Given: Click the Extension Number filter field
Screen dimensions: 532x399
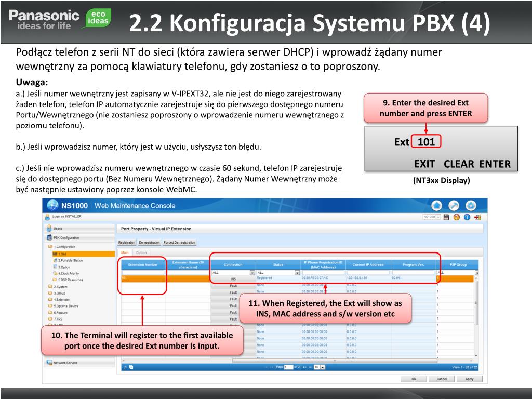Looking at the screenshot, I should (x=143, y=272).
